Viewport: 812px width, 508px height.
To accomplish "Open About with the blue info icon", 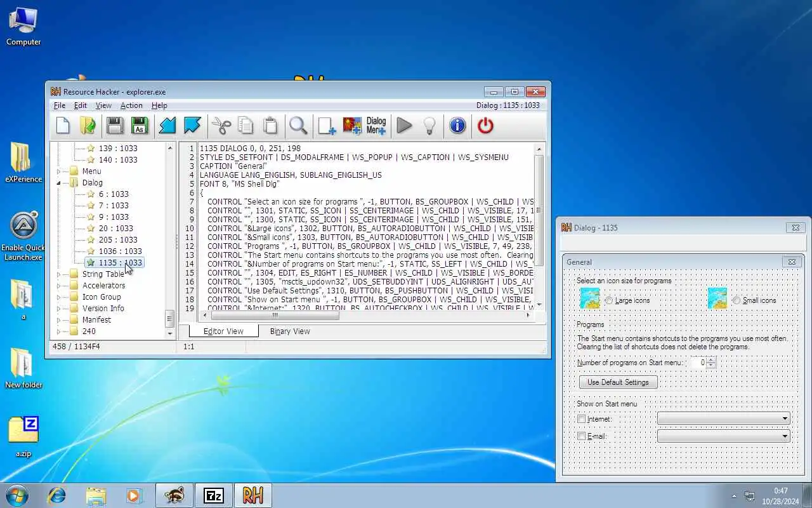I will click(x=457, y=126).
